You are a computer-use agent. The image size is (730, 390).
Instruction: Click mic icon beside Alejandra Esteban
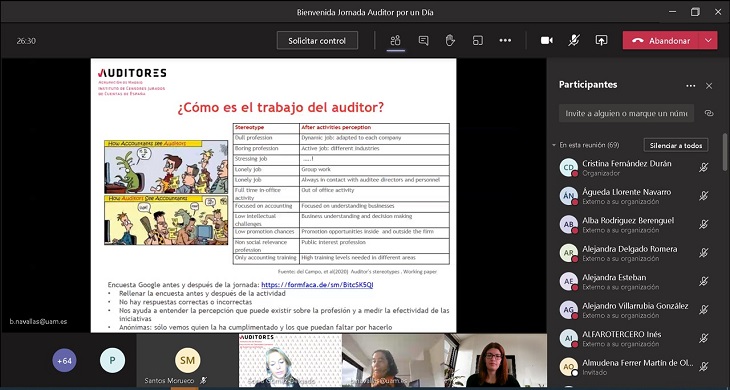[703, 281]
